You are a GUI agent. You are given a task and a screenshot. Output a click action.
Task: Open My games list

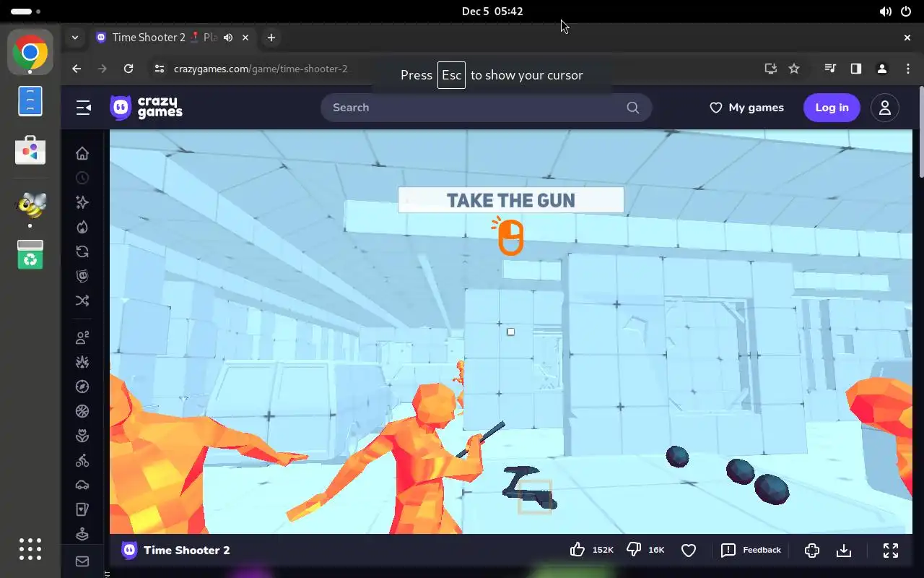click(746, 108)
